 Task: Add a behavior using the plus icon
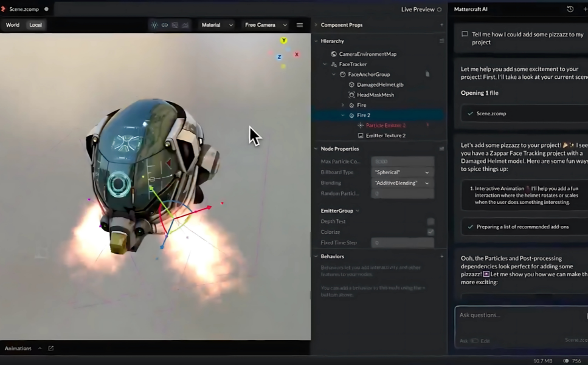(442, 256)
